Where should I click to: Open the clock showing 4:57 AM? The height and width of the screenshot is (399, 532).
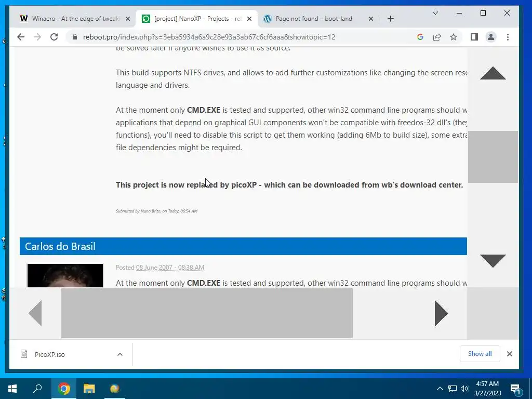487,389
